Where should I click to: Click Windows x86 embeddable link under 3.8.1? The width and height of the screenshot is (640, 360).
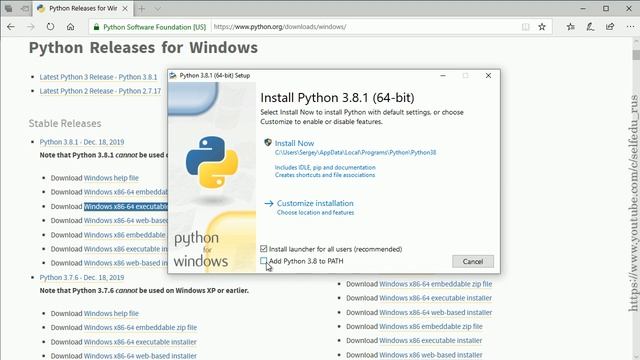[124, 235]
